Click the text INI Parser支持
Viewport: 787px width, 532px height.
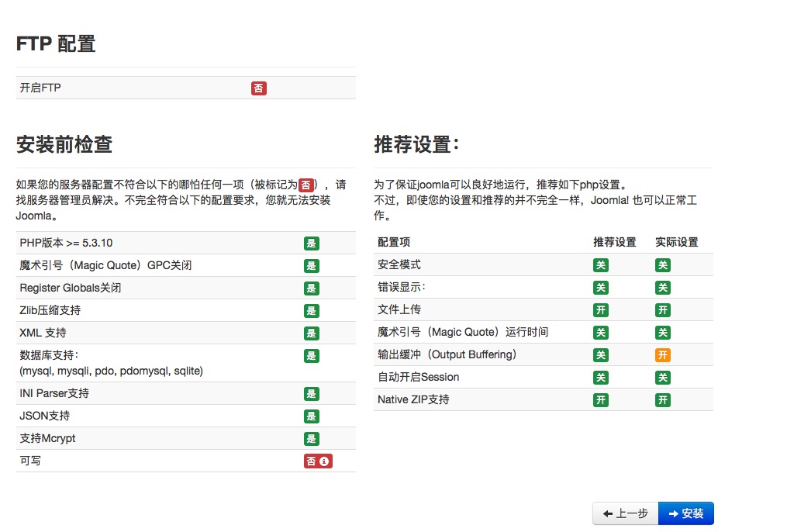[x=54, y=393]
